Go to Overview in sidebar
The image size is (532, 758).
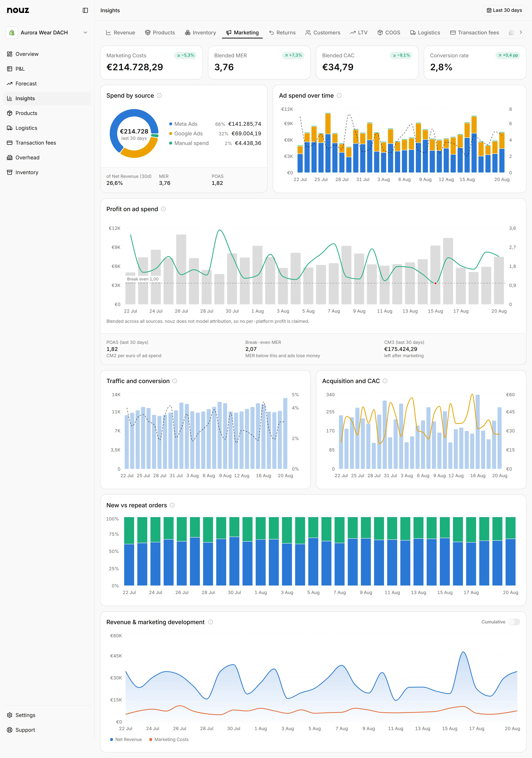click(47, 54)
